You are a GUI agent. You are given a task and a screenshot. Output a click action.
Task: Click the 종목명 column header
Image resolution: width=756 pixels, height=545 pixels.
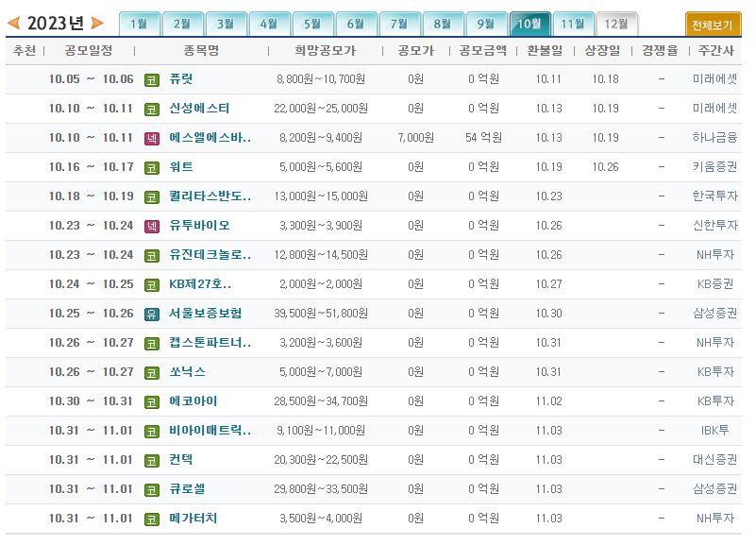[201, 51]
